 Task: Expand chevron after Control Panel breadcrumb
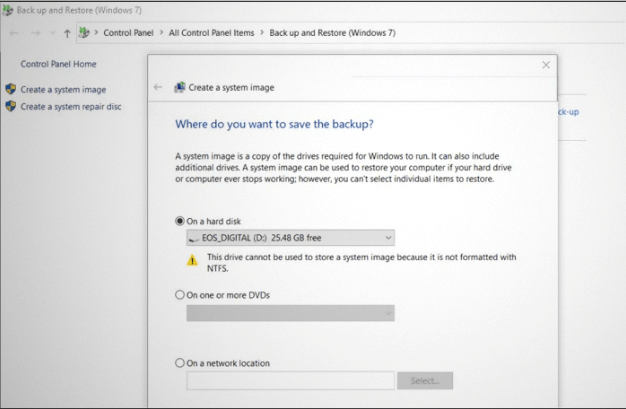[161, 32]
